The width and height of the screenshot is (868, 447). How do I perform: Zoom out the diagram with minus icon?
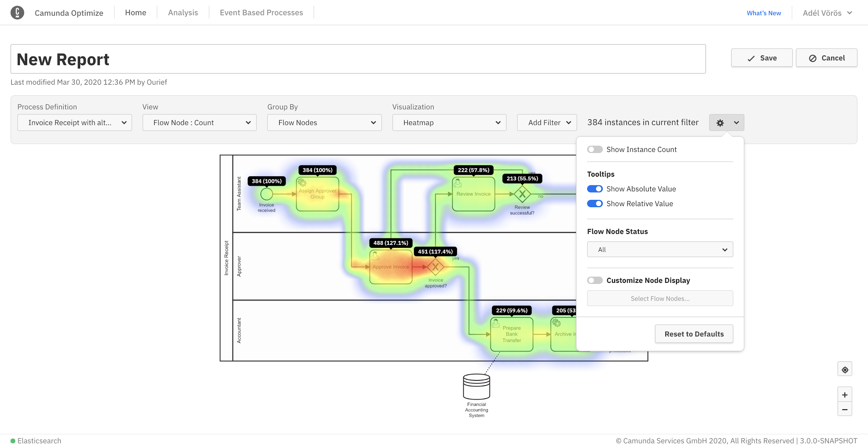(845, 410)
